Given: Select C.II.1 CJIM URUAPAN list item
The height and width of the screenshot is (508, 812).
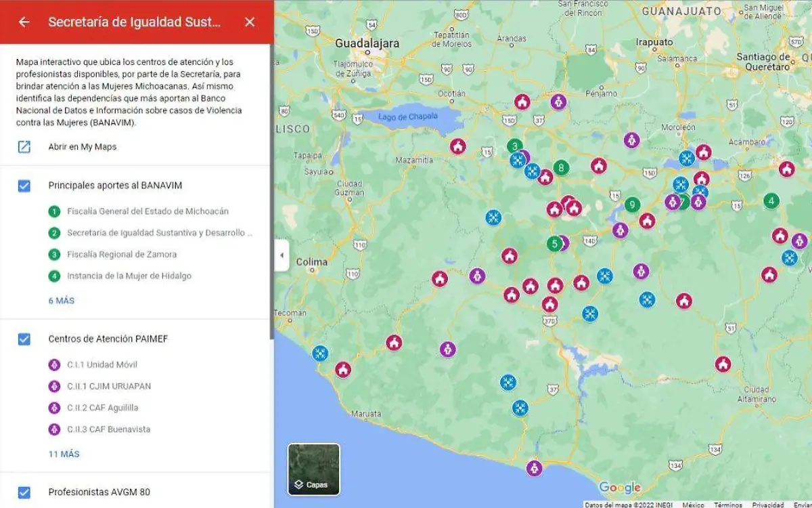Looking at the screenshot, I should [x=109, y=386].
